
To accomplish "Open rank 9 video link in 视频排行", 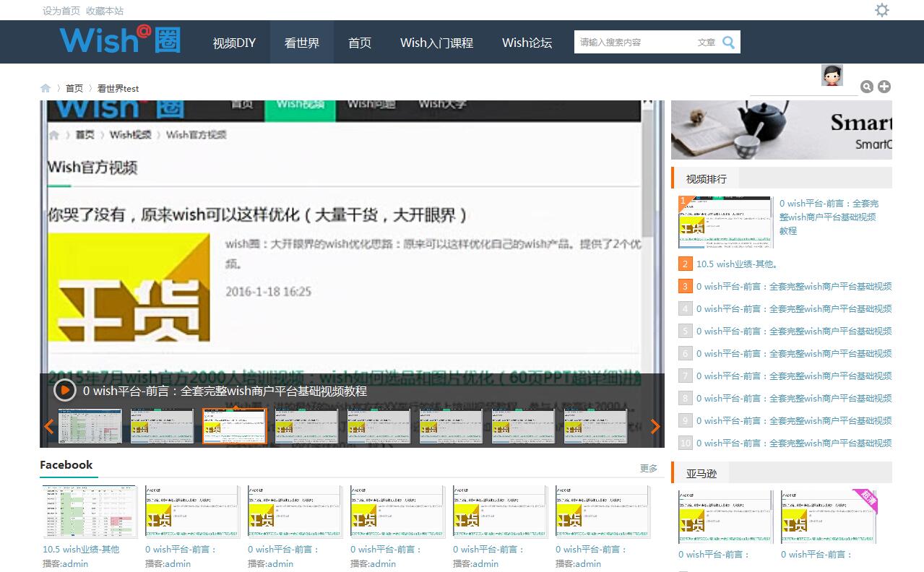I will 794,420.
